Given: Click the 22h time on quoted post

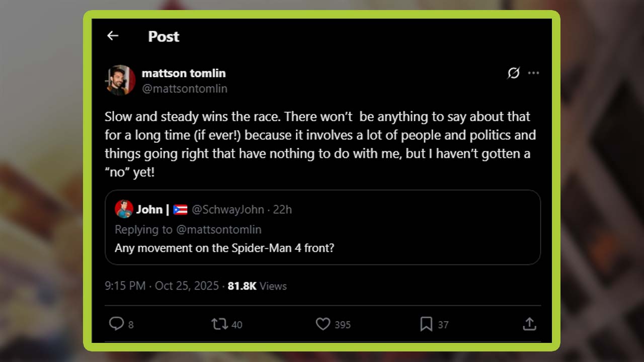Looking at the screenshot, I should click(282, 210).
